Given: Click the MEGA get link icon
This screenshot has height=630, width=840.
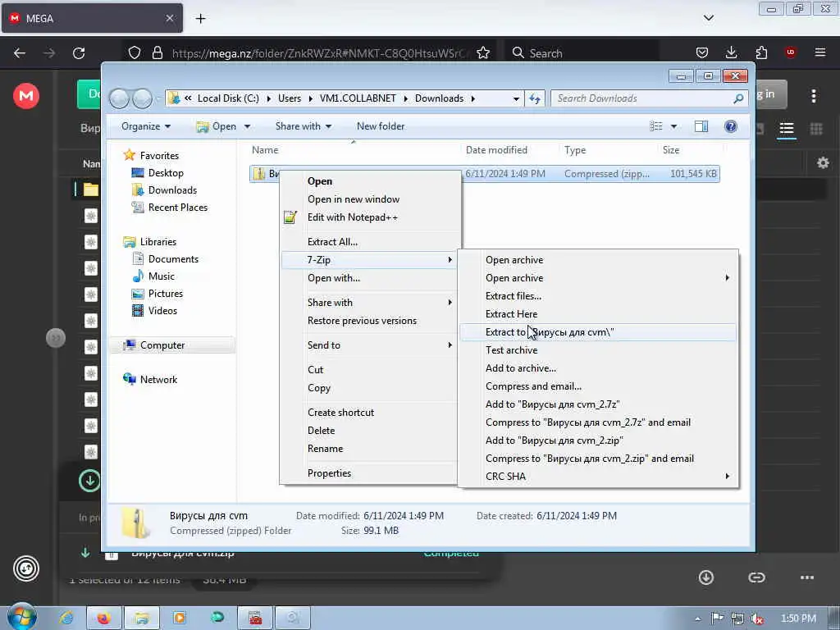Looking at the screenshot, I should 756,577.
